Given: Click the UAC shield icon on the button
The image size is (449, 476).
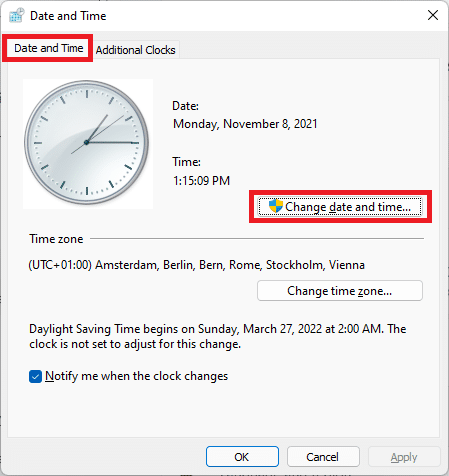Looking at the screenshot, I should [276, 206].
